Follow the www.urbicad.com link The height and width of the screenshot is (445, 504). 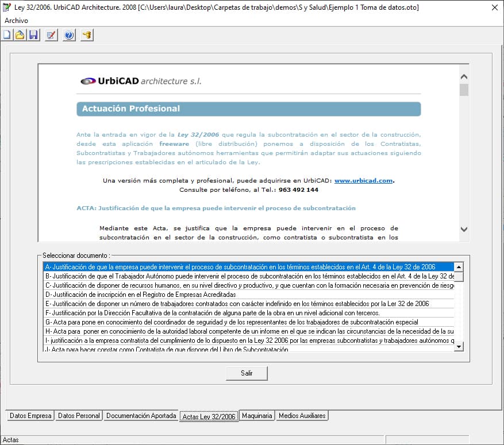[363, 180]
